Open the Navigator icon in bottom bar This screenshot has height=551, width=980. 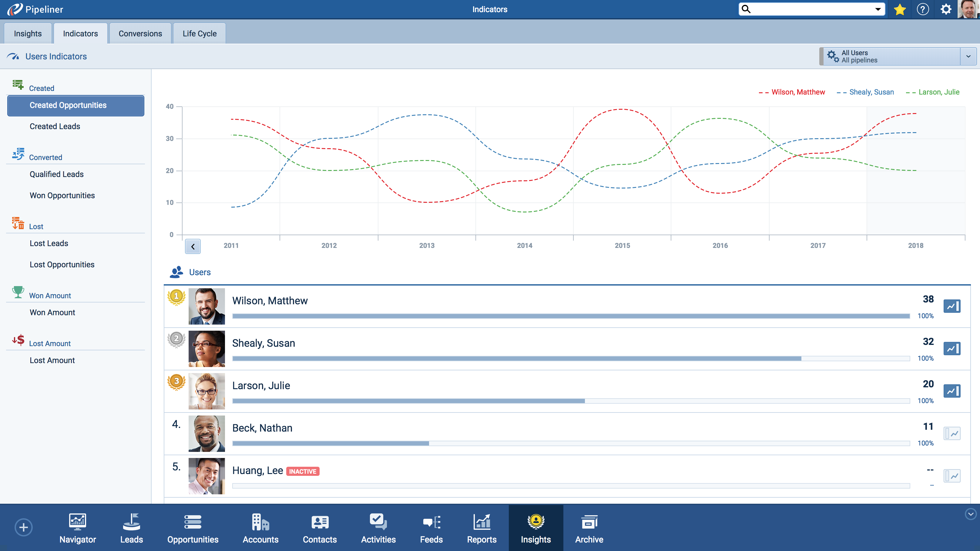click(x=78, y=528)
